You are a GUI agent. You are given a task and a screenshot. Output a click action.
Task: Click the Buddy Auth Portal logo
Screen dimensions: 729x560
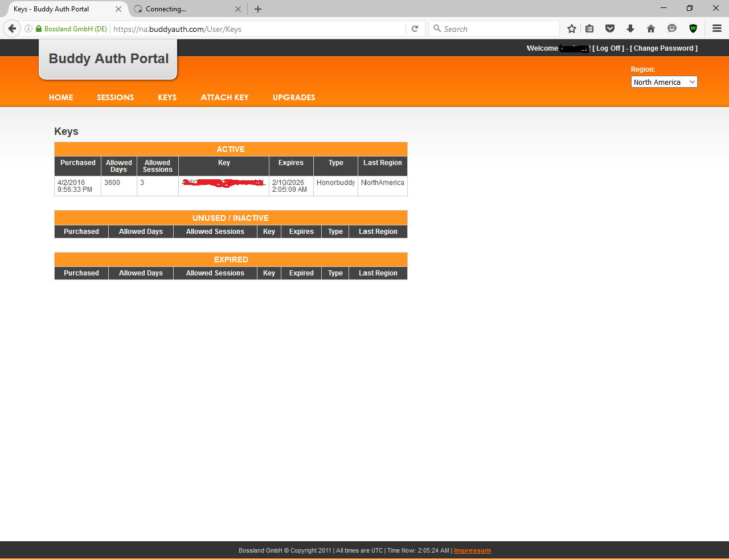(x=108, y=59)
